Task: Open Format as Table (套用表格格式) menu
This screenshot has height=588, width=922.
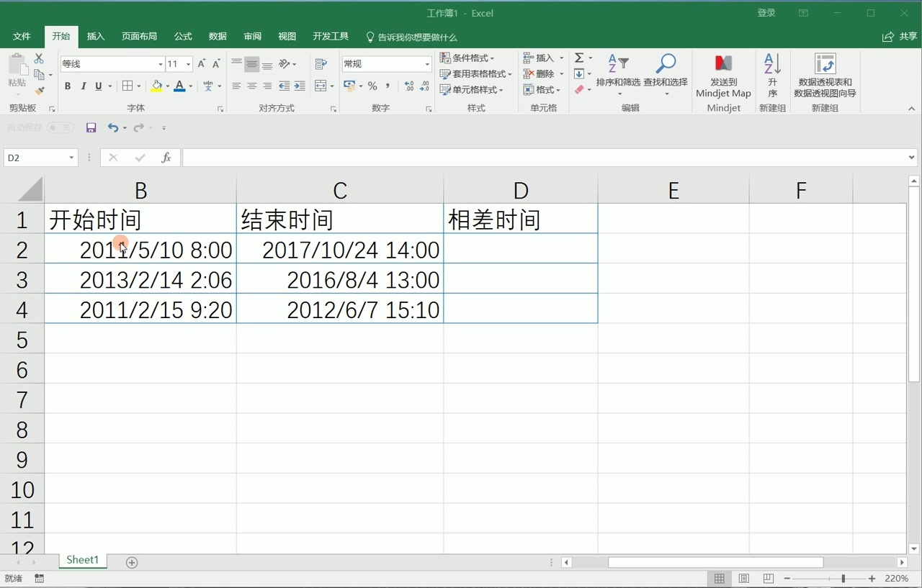Action: tap(476, 73)
